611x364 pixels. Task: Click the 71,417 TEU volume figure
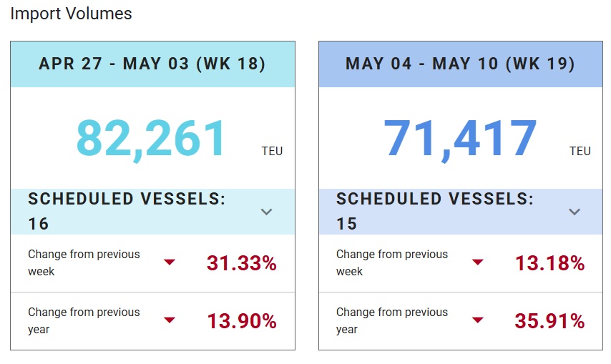(460, 138)
